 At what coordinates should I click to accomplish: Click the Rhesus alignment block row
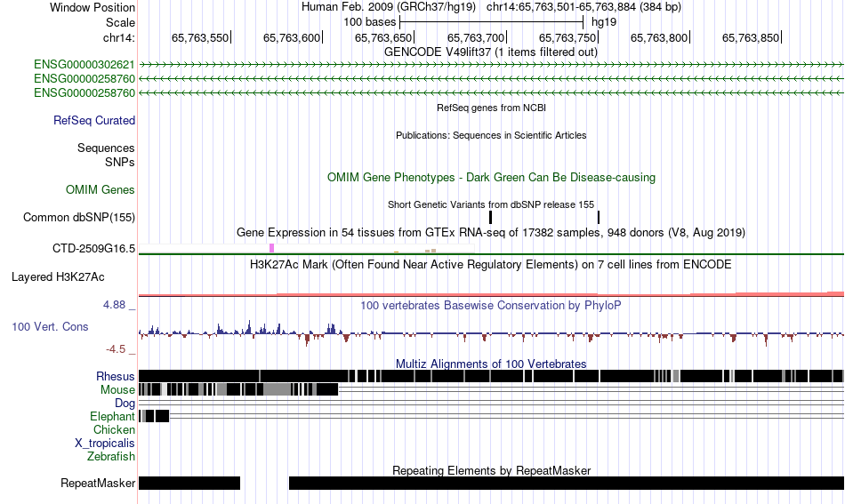click(x=491, y=376)
